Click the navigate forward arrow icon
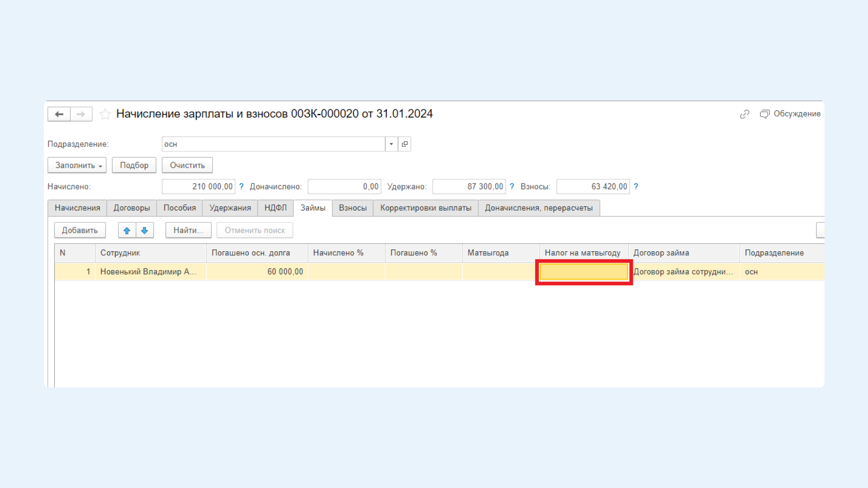 (81, 113)
